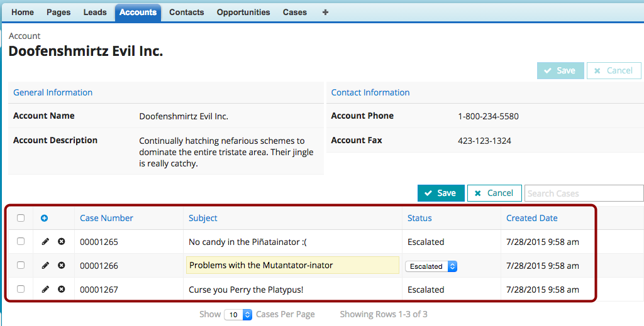The image size is (644, 326).
Task: Sort by the Created Date column
Action: (x=531, y=219)
